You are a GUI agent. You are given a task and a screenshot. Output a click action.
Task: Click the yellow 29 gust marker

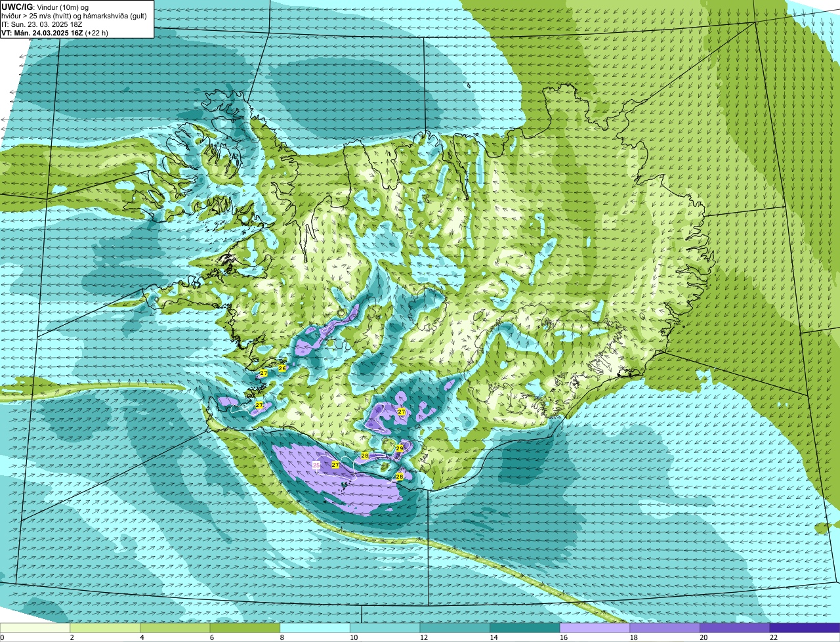click(x=399, y=448)
